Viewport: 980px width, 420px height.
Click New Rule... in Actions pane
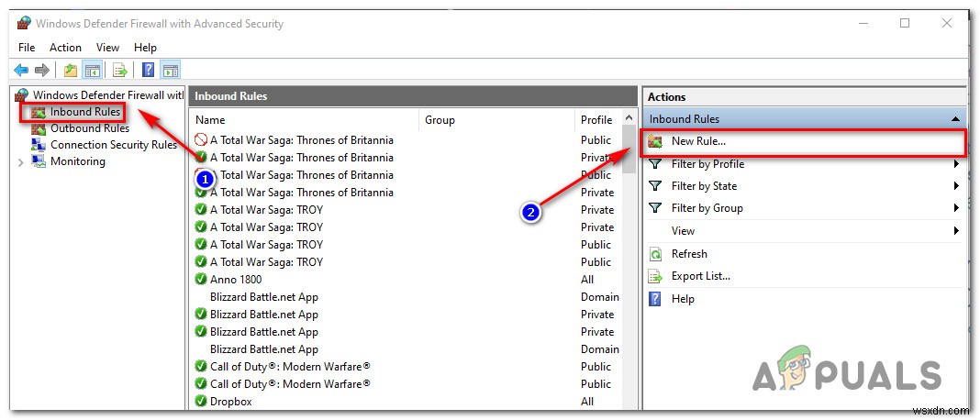pos(698,141)
